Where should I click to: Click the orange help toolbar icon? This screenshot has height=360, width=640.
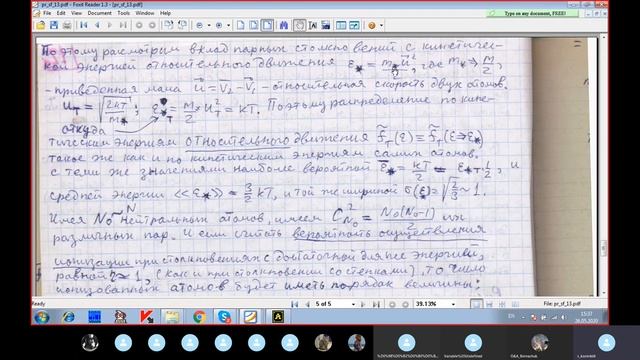[371, 25]
